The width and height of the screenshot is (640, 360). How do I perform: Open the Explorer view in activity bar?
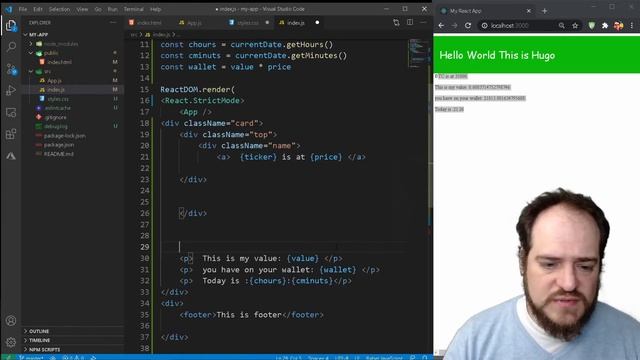11,25
